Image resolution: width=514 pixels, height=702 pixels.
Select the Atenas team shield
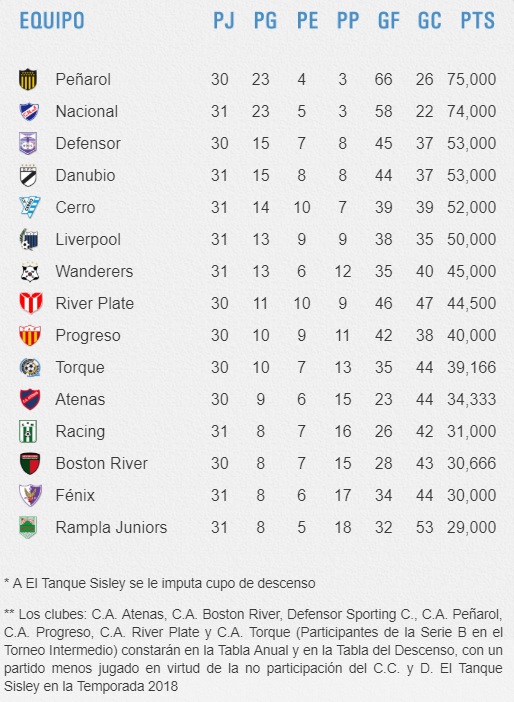click(x=30, y=399)
